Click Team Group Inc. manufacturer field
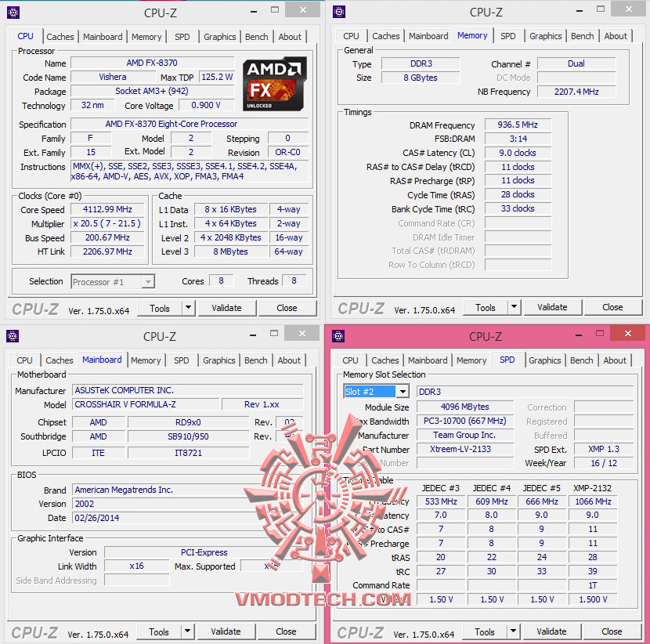This screenshot has width=650, height=644. point(465,435)
